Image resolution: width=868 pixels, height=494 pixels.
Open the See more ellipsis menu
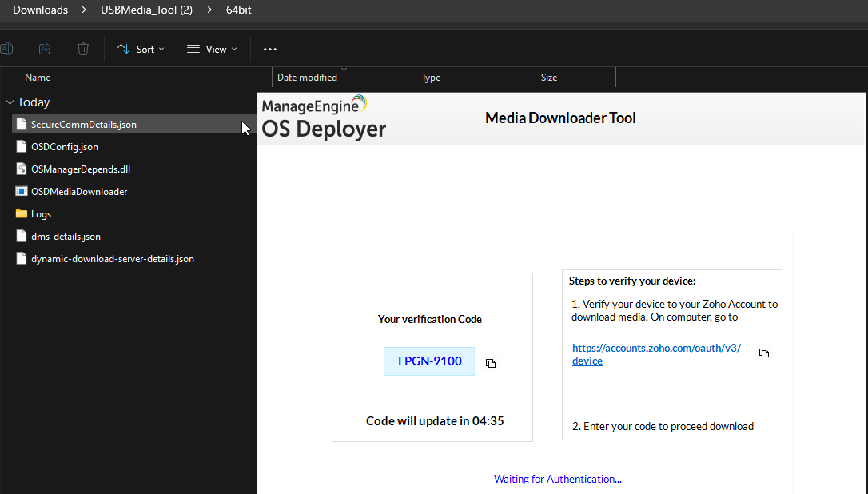(270, 49)
